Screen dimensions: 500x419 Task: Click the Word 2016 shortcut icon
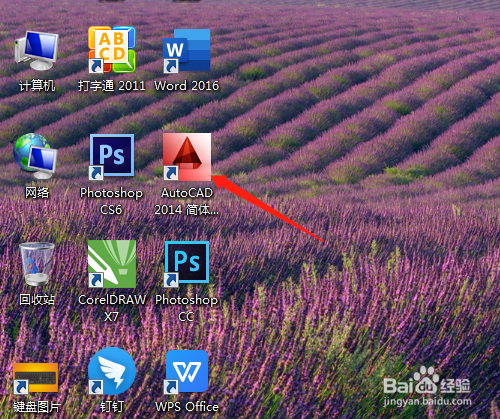[x=187, y=50]
